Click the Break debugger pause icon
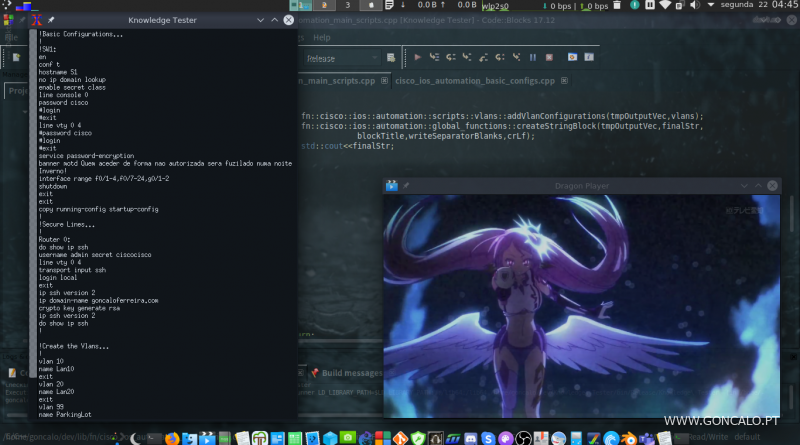 click(533, 57)
